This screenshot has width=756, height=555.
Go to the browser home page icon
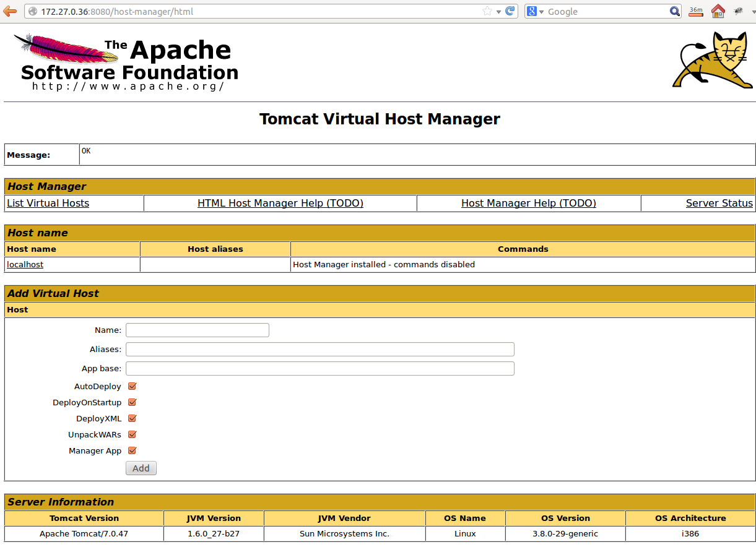pos(718,11)
